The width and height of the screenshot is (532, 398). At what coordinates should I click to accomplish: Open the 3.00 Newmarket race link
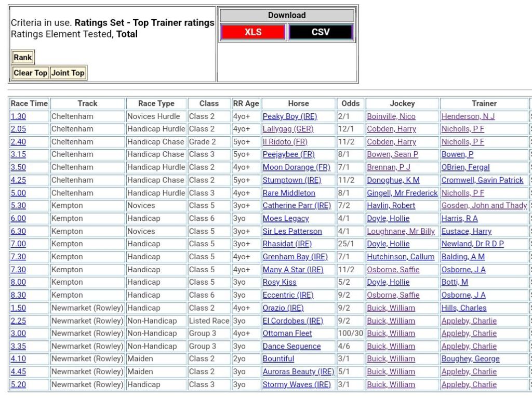(x=18, y=334)
